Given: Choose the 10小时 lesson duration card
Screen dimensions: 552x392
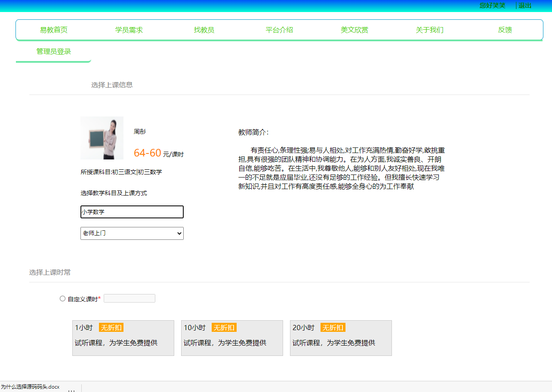Looking at the screenshot, I should [232, 338].
